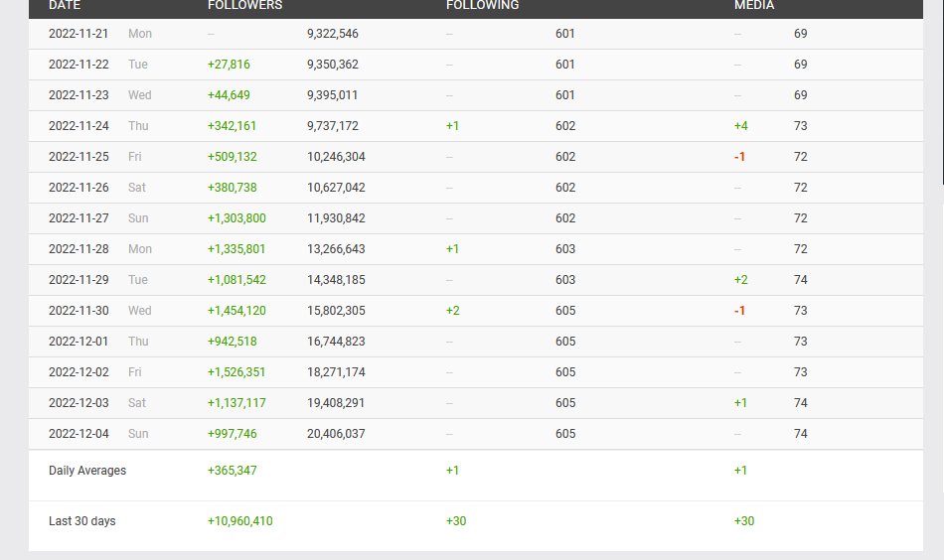Select the 16,744,823 followers total
Viewport: 944px width, 560px height.
pyautogui.click(x=336, y=342)
